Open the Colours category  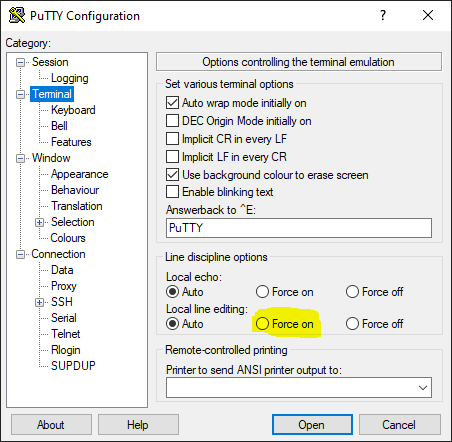pos(68,238)
